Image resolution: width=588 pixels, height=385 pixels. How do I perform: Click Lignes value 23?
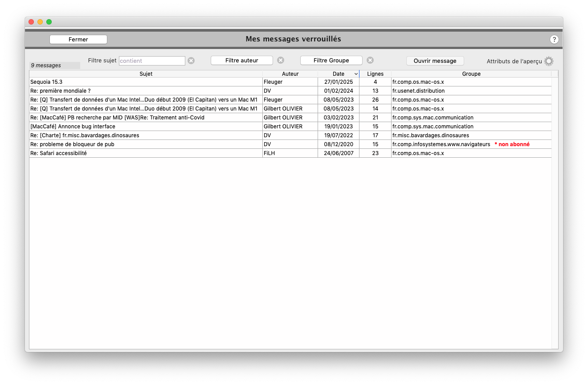click(375, 153)
